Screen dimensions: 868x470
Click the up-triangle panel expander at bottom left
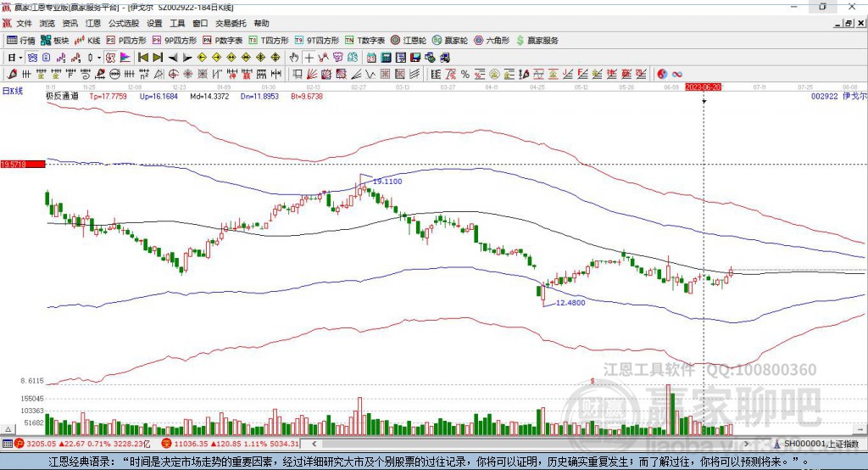(8, 429)
